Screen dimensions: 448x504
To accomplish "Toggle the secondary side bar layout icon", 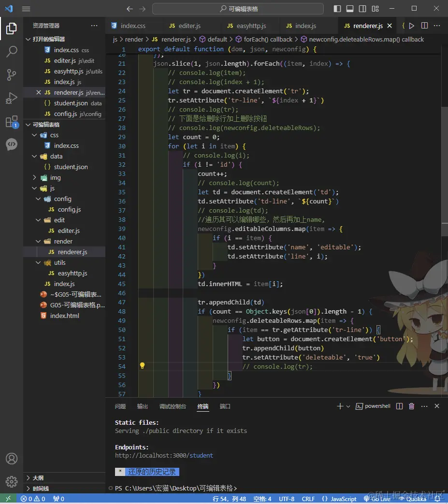I will (x=362, y=9).
